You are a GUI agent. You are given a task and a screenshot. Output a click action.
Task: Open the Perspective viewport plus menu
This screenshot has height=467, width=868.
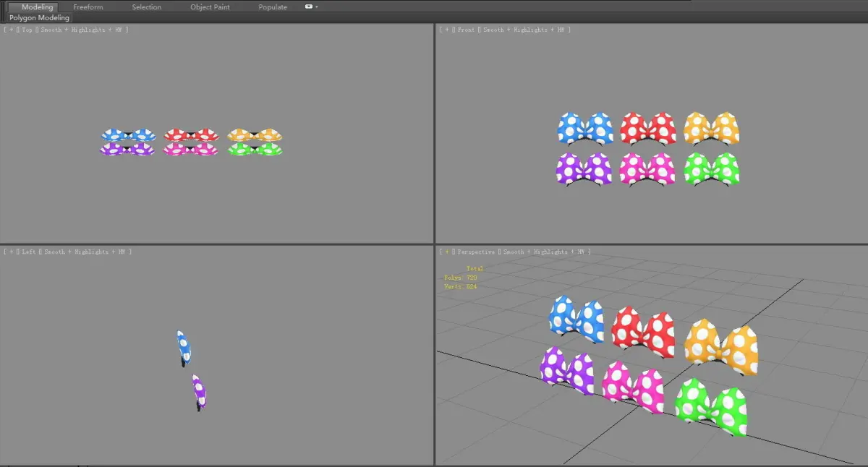pyautogui.click(x=447, y=252)
